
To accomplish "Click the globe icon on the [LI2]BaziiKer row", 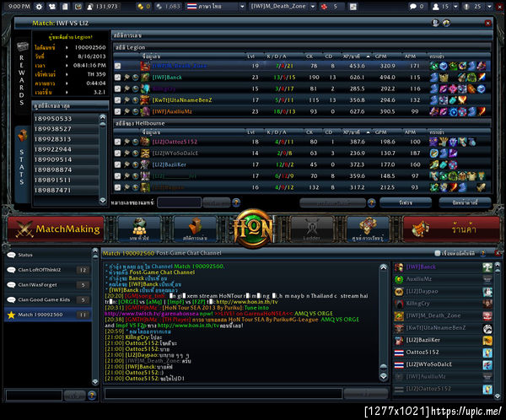I will tap(136, 164).
